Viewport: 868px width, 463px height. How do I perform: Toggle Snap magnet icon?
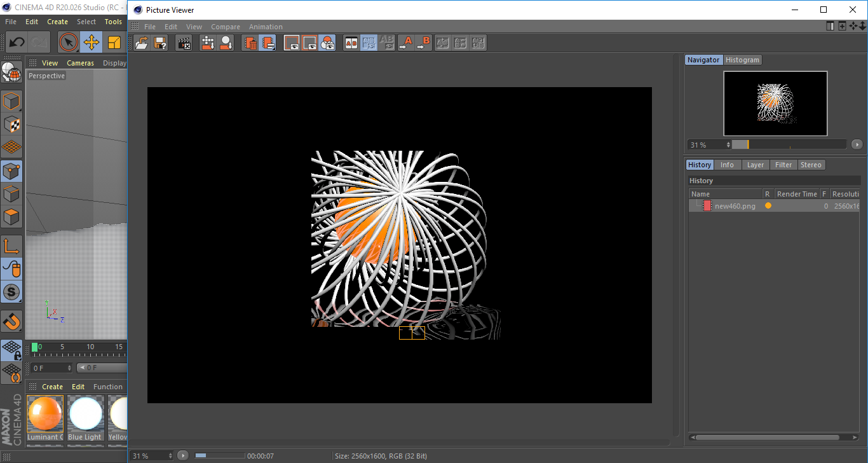click(11, 321)
